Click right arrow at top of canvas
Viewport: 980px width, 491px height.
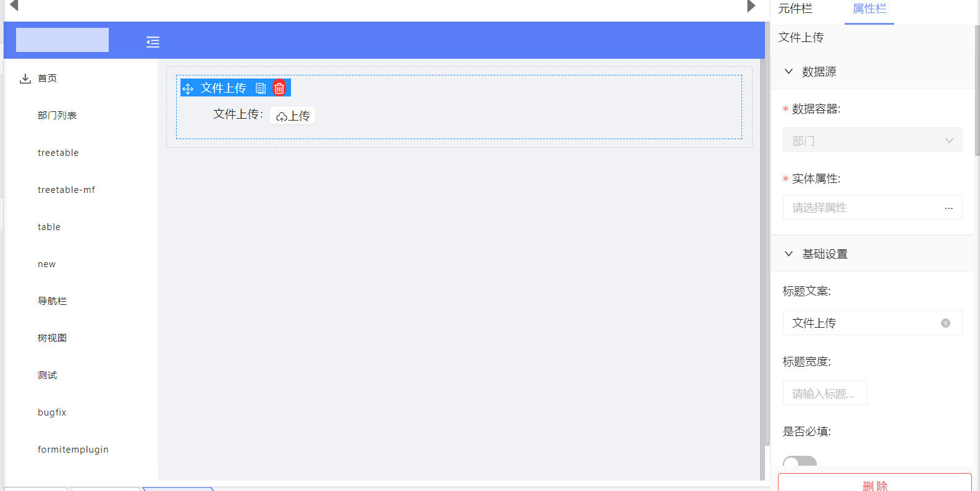(x=751, y=6)
